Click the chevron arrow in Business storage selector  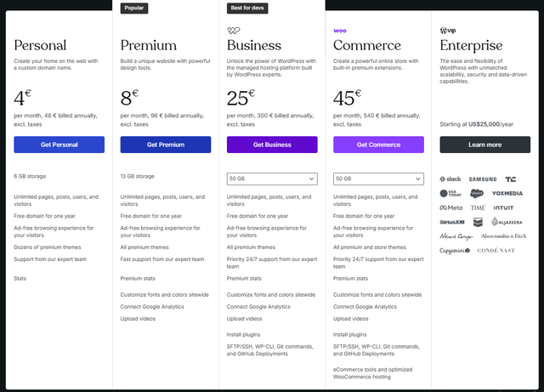click(311, 179)
